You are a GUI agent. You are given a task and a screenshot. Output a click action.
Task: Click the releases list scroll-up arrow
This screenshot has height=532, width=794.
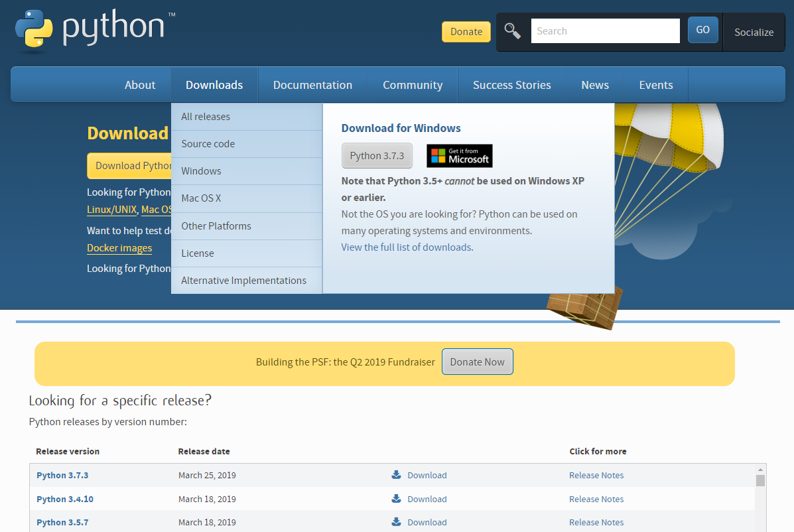(760, 470)
